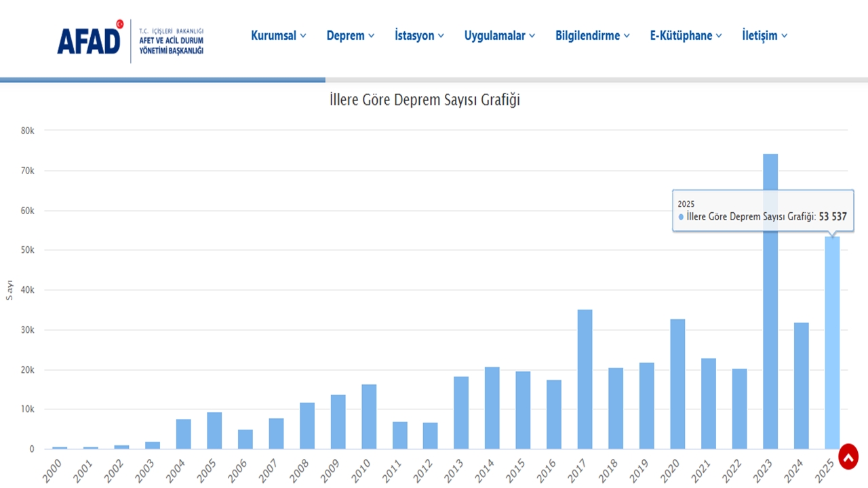868x488 pixels.
Task: Open the Kurumsal dropdown chevron
Action: (303, 36)
